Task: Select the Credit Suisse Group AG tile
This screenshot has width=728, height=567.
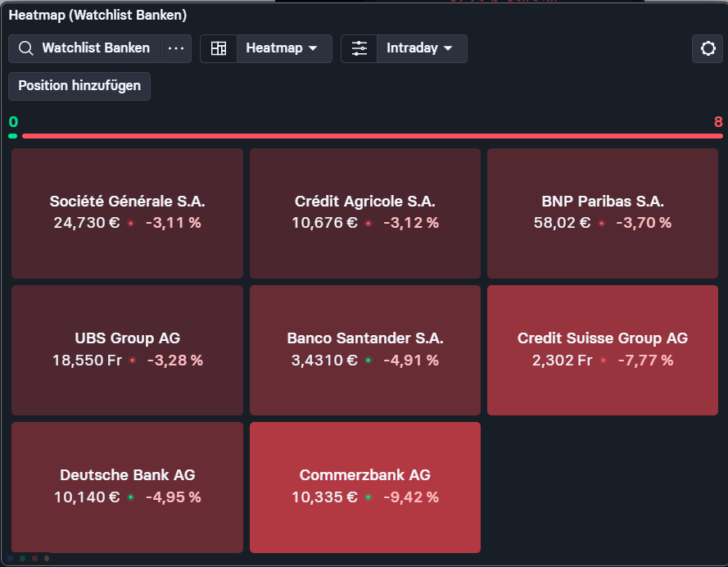Action: pos(603,350)
